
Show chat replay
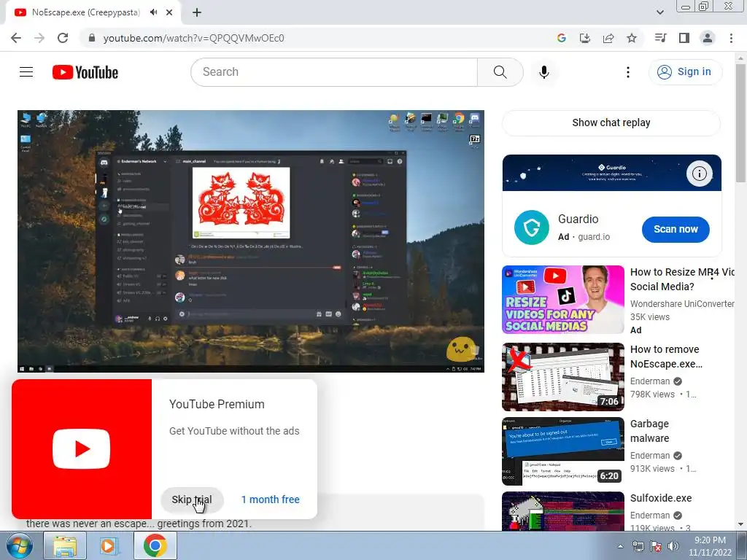pos(611,122)
